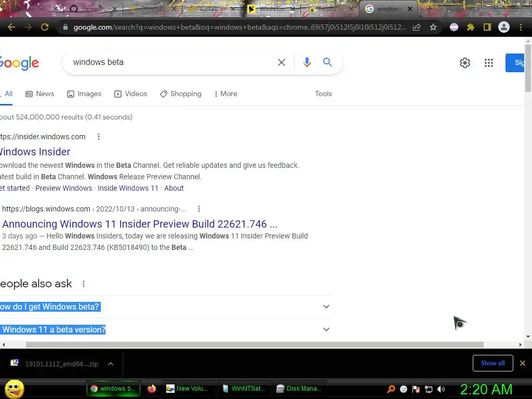Viewport: 532px width, 399px height.
Task: Open Google quick settings gear
Action: pos(465,63)
